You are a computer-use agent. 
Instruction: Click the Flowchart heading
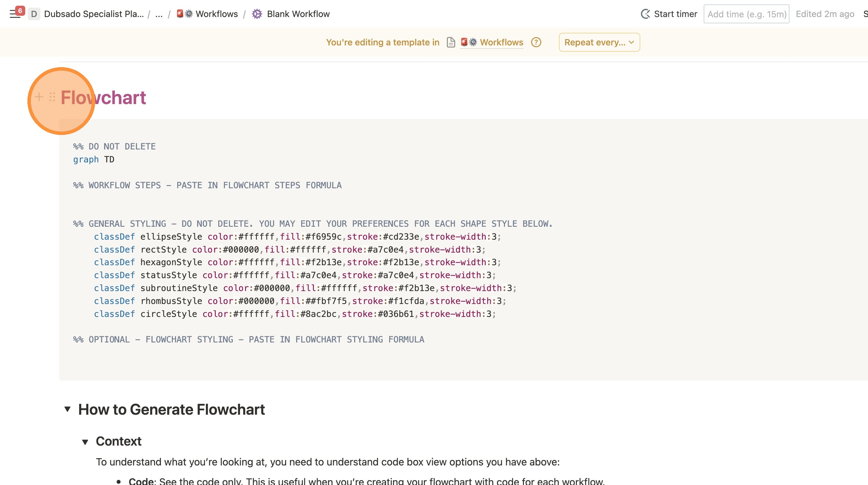coord(103,98)
